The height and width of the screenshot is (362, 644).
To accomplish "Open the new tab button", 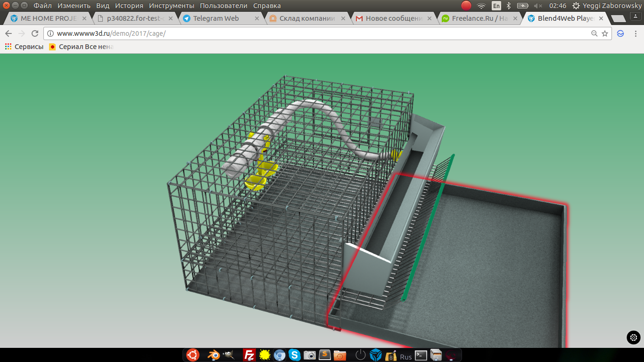I will point(618,19).
